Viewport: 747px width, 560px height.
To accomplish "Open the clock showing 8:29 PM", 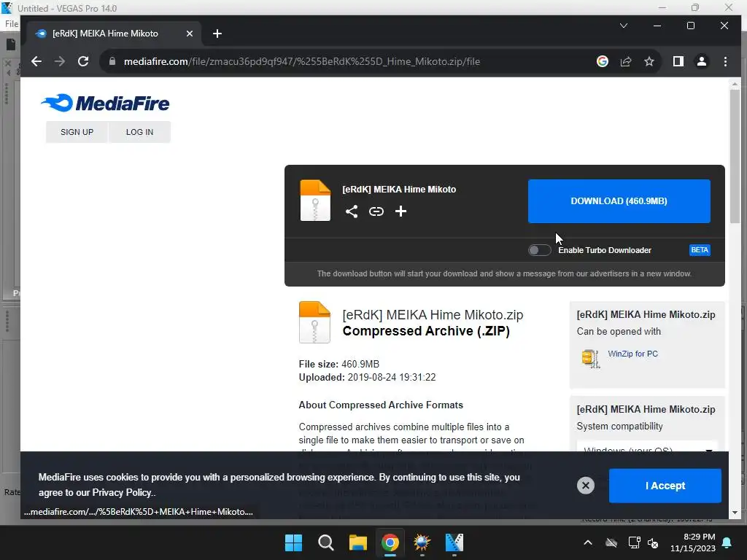I will (x=693, y=542).
